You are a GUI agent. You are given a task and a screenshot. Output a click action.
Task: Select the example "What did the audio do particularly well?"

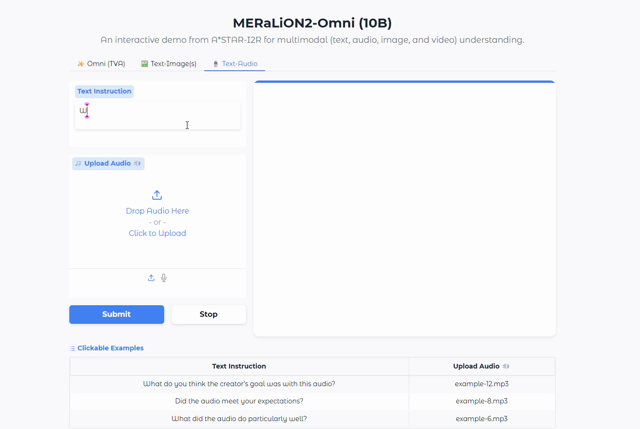(x=239, y=419)
